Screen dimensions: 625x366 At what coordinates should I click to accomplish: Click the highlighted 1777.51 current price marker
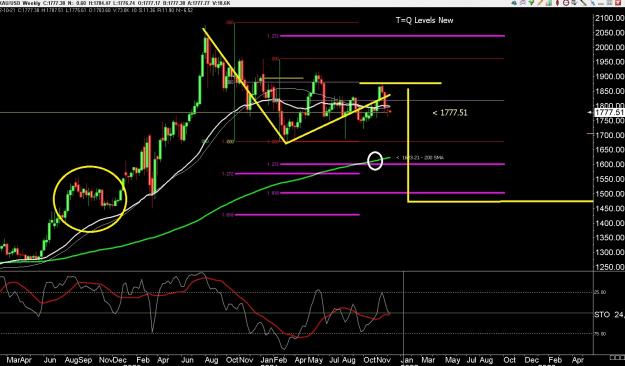tap(609, 112)
